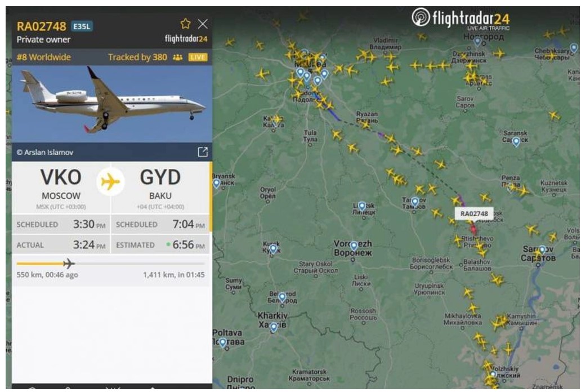Click the VKO Moscow departure airport

(61, 188)
